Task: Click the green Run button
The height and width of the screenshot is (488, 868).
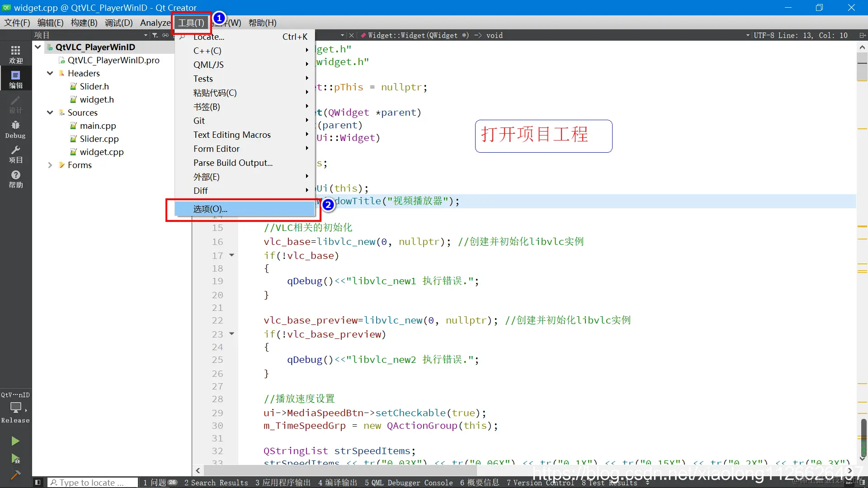Action: coord(15,441)
